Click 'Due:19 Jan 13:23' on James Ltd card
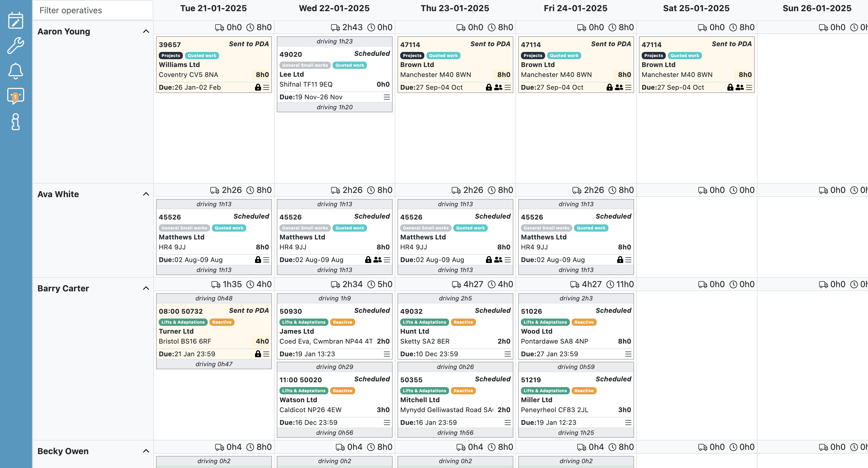Viewport: 868px width, 468px height. tap(307, 354)
